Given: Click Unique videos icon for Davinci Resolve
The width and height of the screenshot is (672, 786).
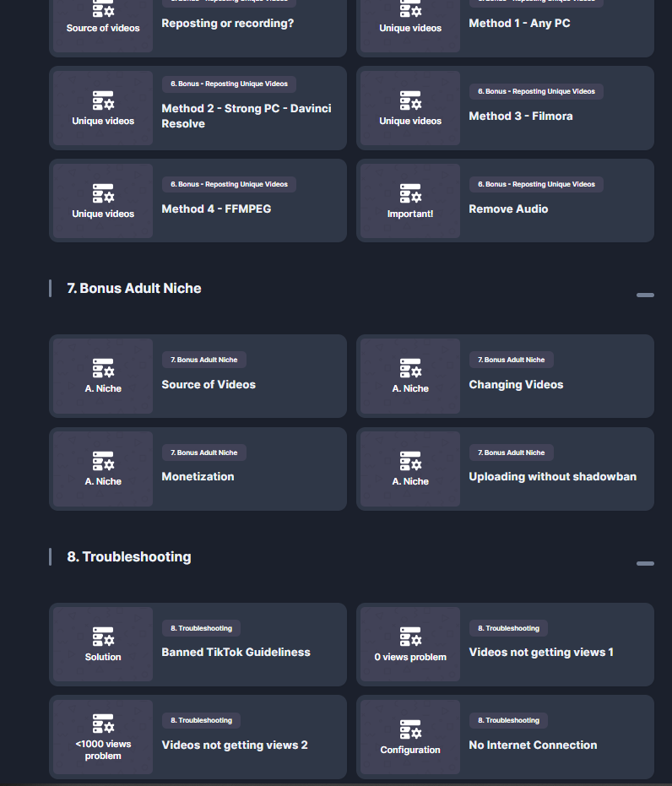Looking at the screenshot, I should 103,100.
